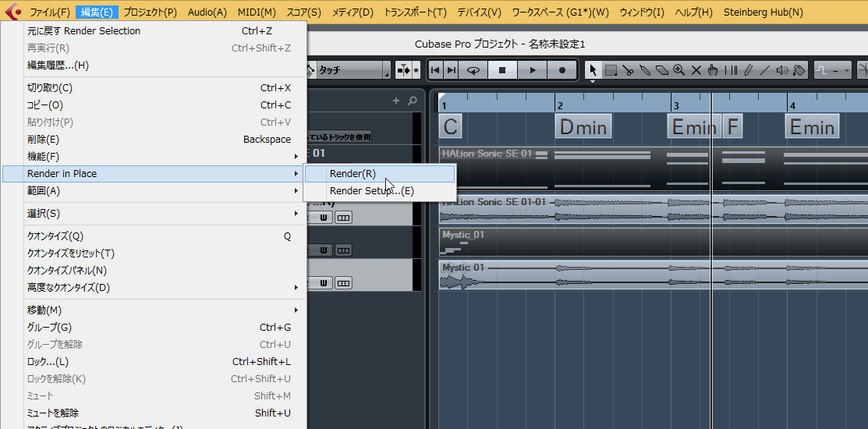Open the snap type dropdown with step icon
This screenshot has width=868, height=429.
833,70
